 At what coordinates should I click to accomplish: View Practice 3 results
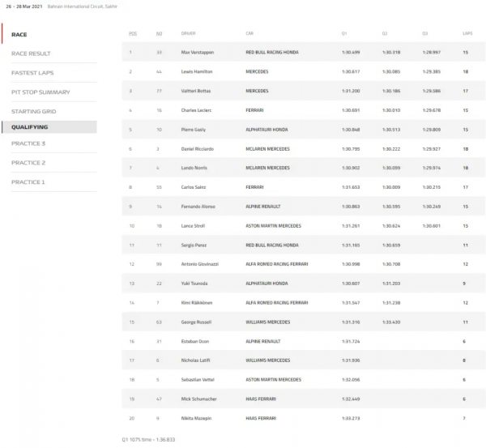[28, 143]
